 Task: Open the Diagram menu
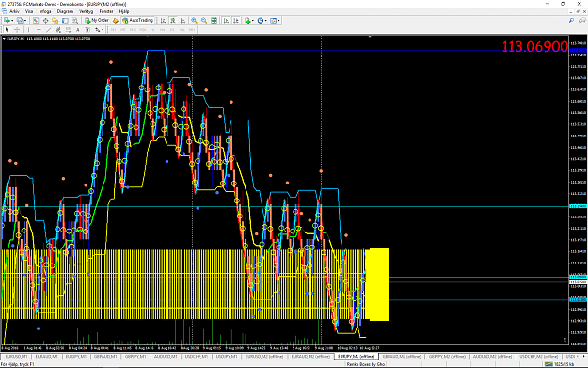pyautogui.click(x=65, y=11)
